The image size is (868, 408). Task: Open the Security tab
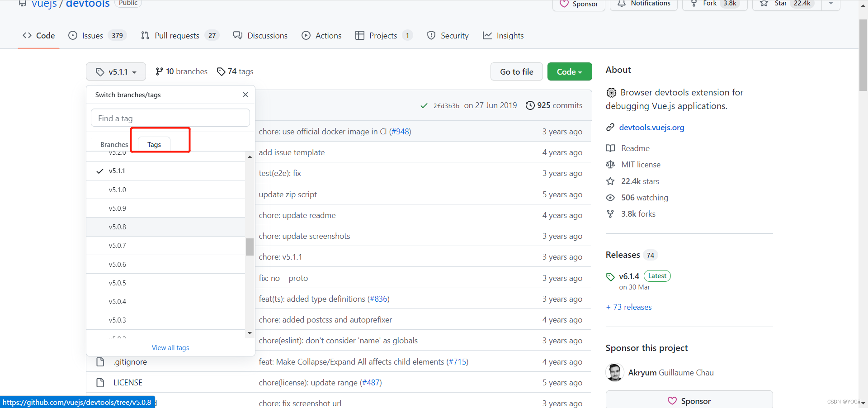pyautogui.click(x=448, y=36)
